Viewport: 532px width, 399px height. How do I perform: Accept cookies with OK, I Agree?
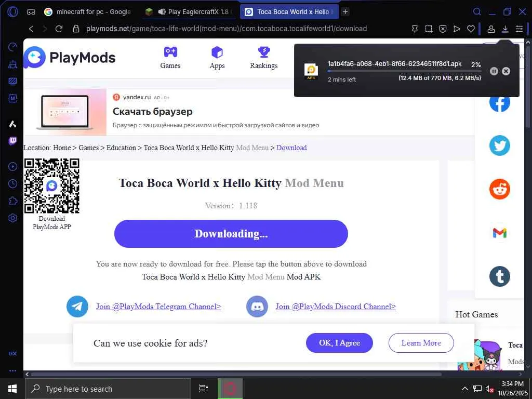pos(339,343)
